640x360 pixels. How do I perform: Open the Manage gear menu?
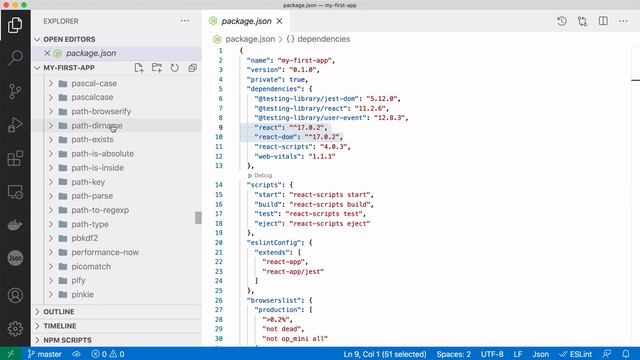(15, 329)
